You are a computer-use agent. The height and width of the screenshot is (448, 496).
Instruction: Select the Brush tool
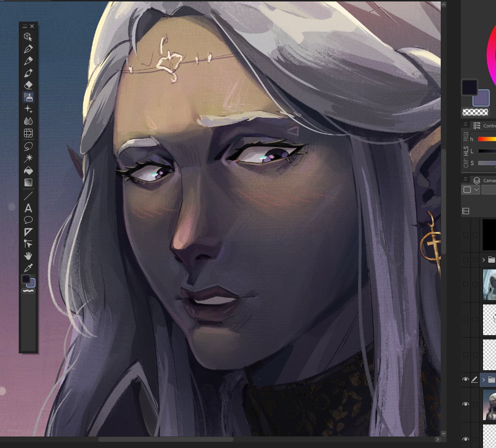[28, 73]
